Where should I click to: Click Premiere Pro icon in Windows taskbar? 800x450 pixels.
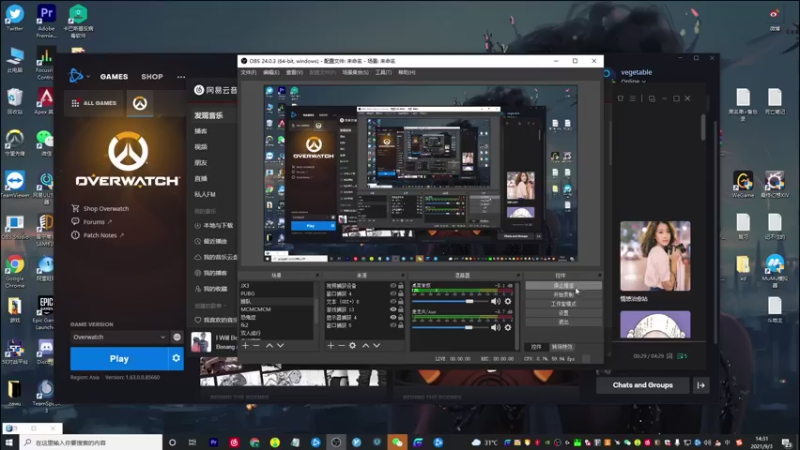click(214, 442)
